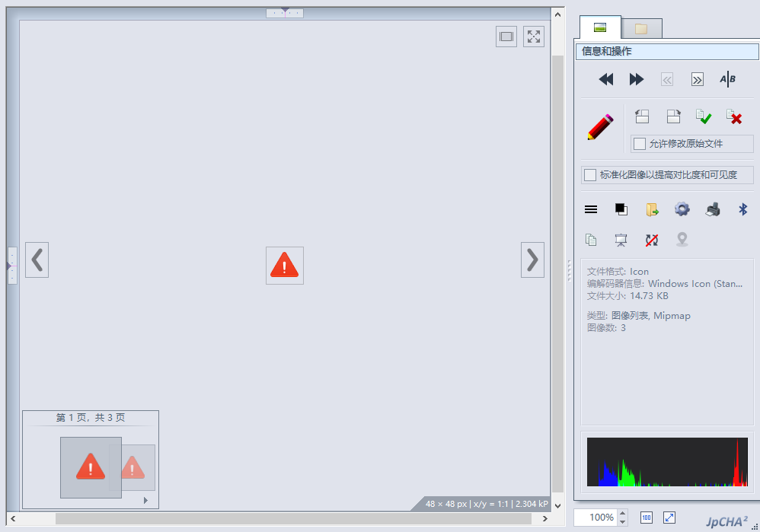This screenshot has width=760, height=532.
Task: Start the slideshow projector icon
Action: coord(621,240)
